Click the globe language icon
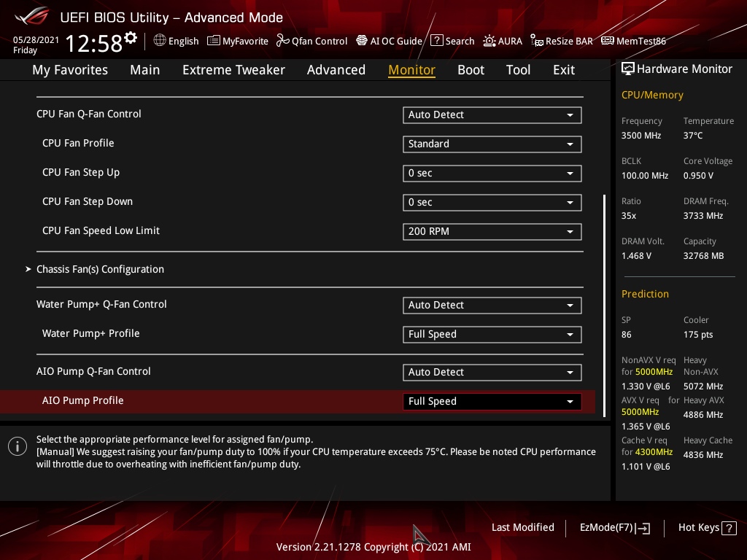The width and height of the screenshot is (747, 560). pos(160,41)
